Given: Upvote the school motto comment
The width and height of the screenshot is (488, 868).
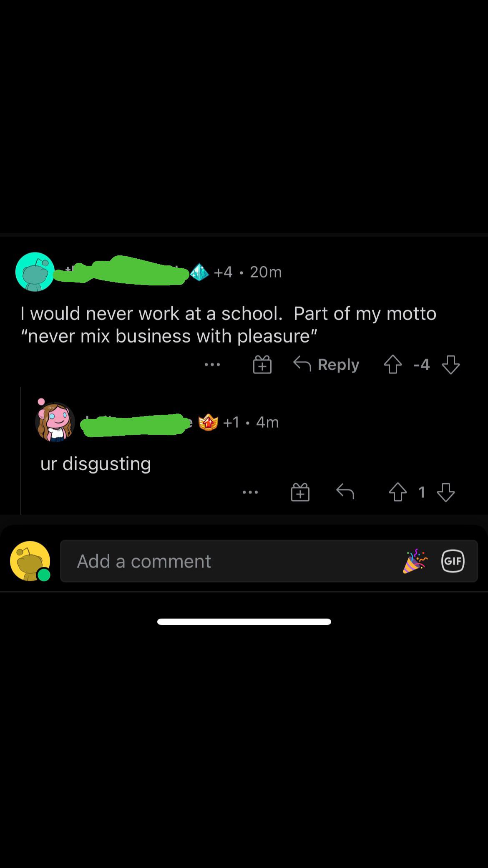Looking at the screenshot, I should point(392,365).
